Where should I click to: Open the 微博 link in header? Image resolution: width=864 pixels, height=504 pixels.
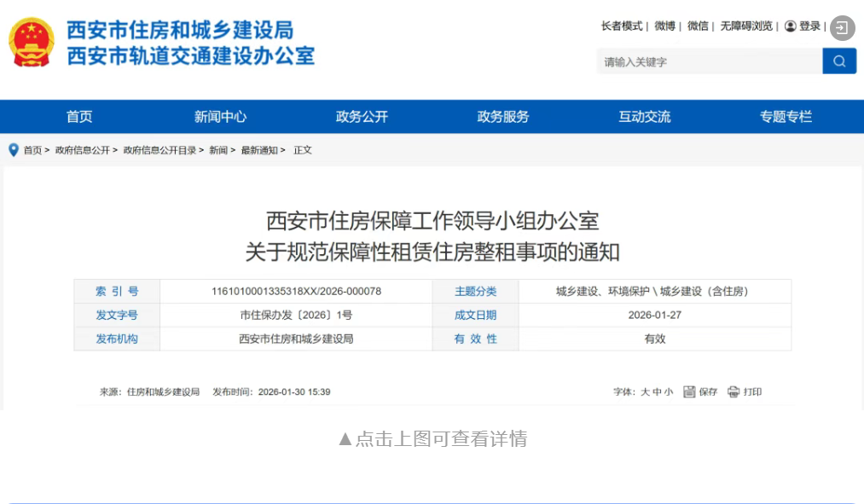click(664, 26)
